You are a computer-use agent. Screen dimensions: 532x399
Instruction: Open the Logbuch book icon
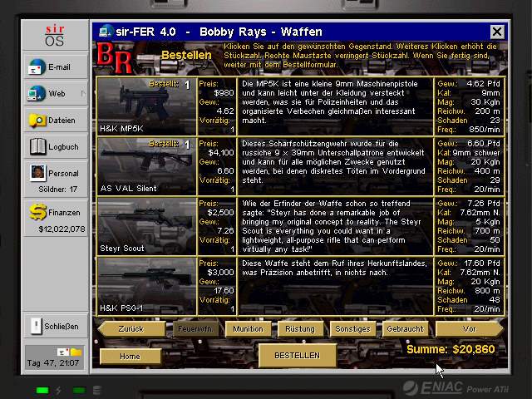click(x=37, y=147)
